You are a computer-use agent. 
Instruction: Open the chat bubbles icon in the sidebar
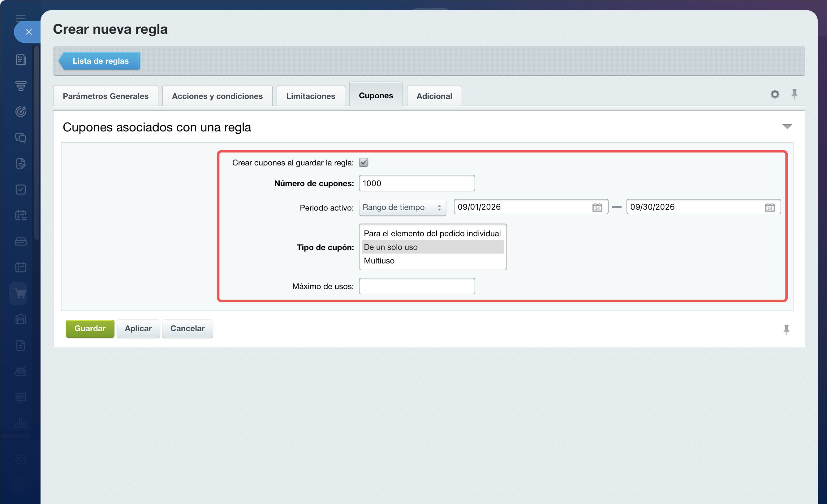click(x=21, y=138)
